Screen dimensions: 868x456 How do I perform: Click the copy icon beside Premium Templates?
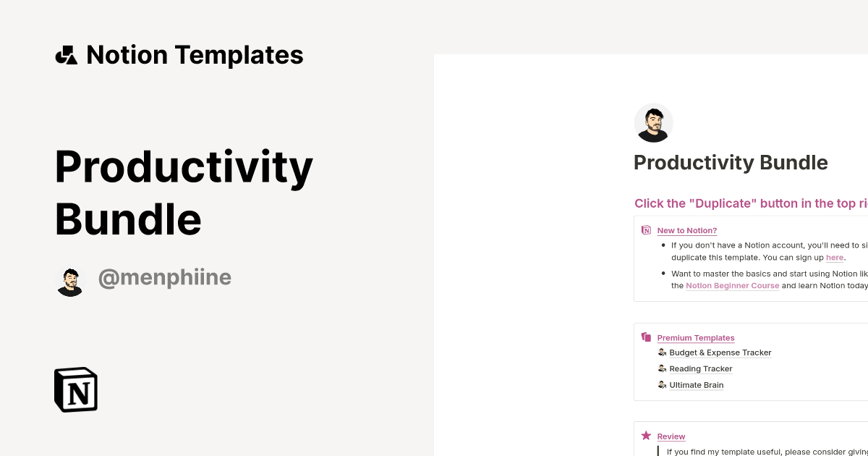[x=646, y=337]
